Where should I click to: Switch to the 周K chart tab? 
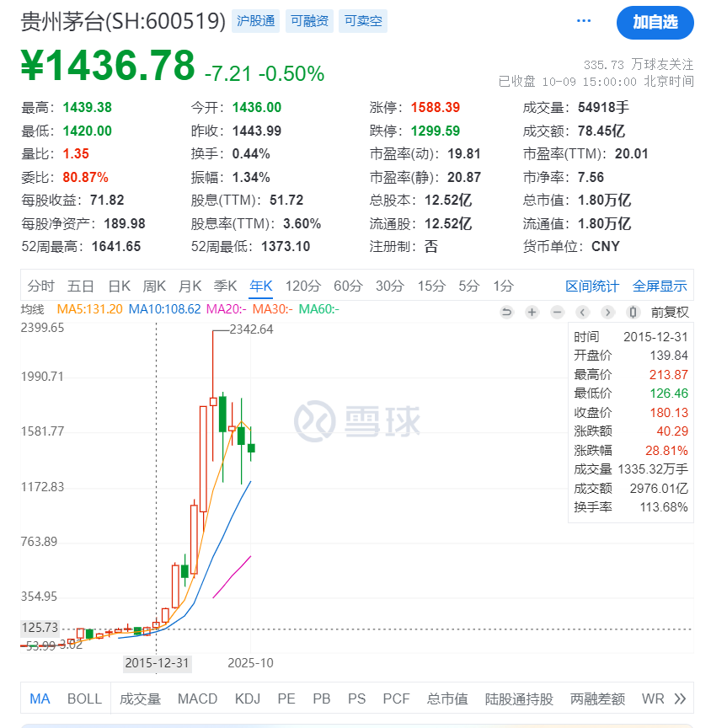pyautogui.click(x=154, y=286)
